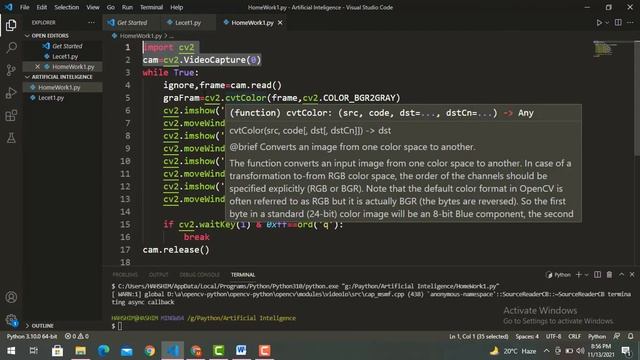This screenshot has height=360, width=640.
Task: Collapse the Artificial Inteligence folder section
Action: tap(62, 77)
